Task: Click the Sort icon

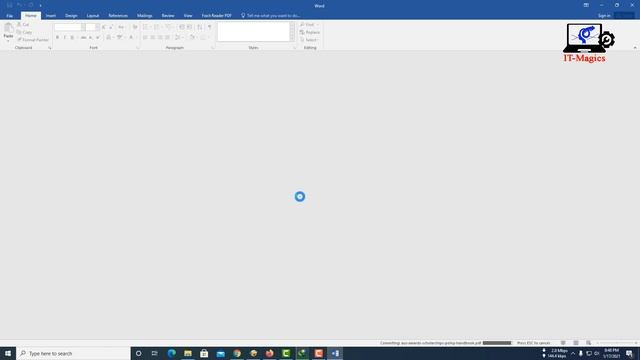Action: 200,27
